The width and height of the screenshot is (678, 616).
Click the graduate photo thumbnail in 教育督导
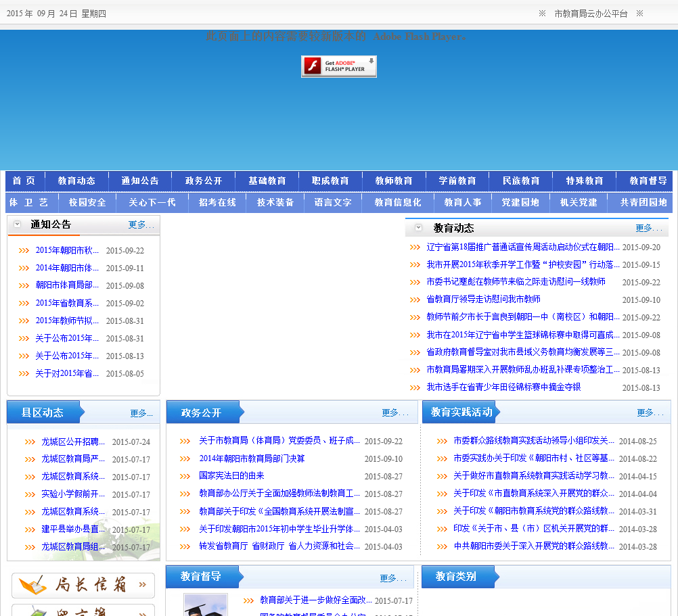click(x=206, y=605)
